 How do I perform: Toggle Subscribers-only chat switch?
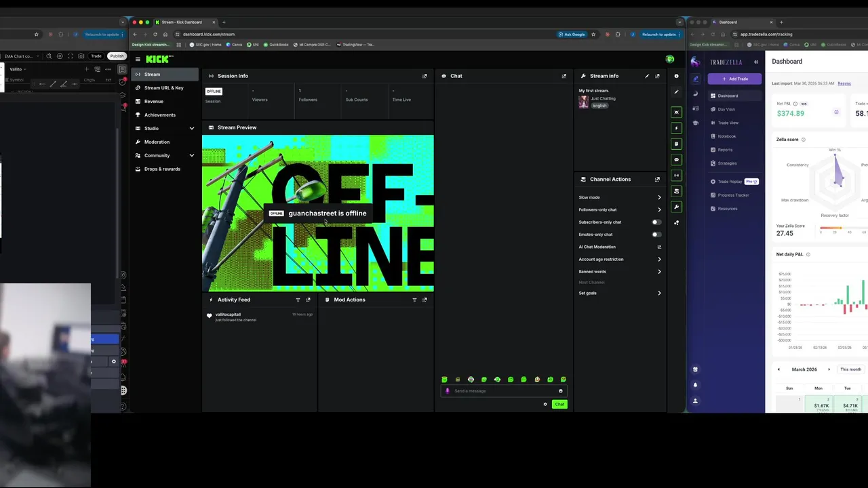(656, 222)
